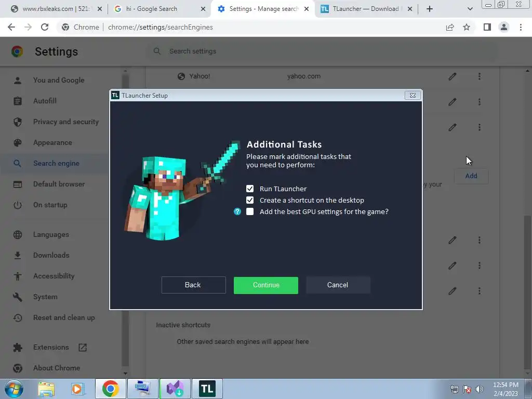Image resolution: width=532 pixels, height=399 pixels.
Task: Click the network tray icon
Action: (454, 389)
